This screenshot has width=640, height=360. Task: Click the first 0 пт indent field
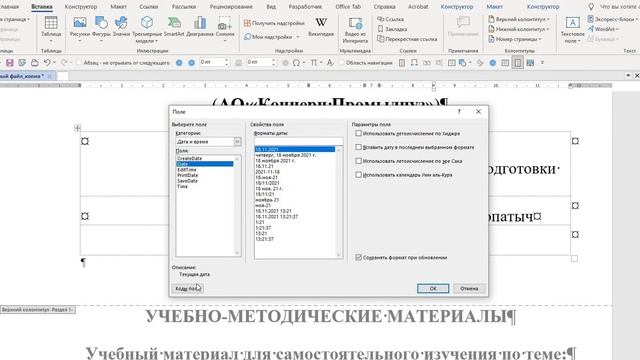click(211, 62)
